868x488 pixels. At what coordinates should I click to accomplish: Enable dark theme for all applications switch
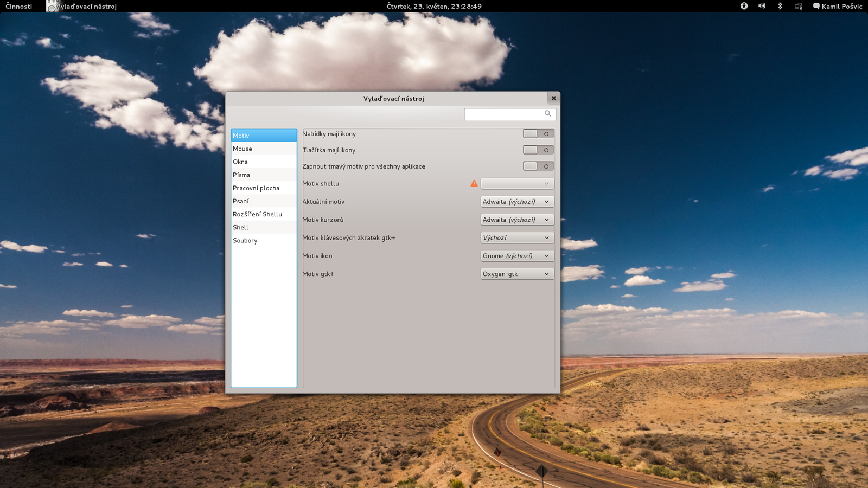click(x=538, y=166)
